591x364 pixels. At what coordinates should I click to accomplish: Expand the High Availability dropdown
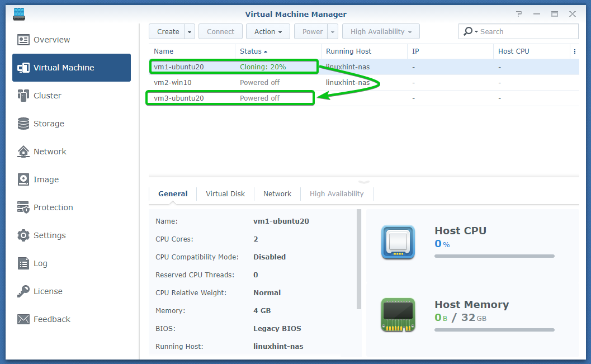pos(381,32)
